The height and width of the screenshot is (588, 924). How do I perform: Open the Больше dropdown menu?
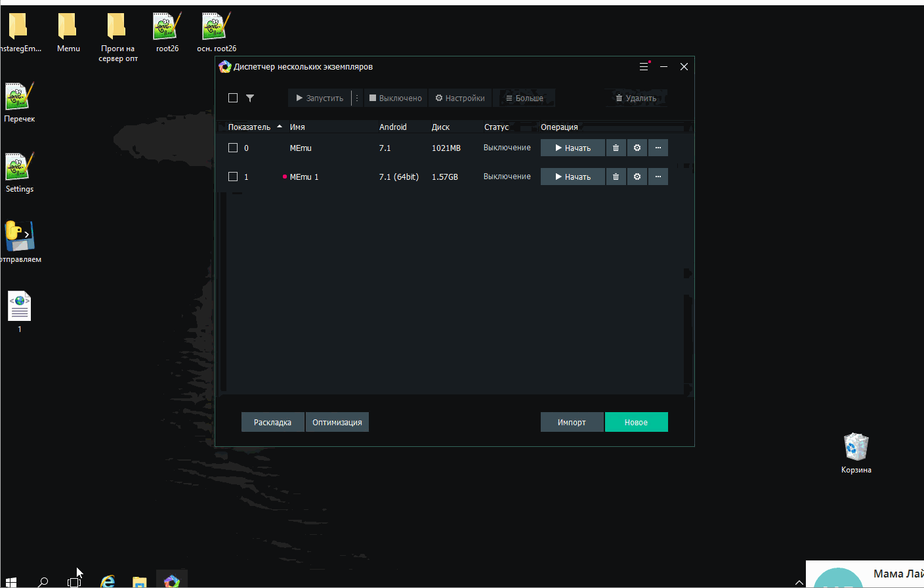click(524, 98)
